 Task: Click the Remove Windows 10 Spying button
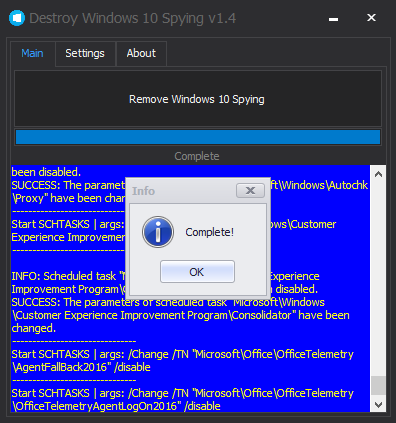coord(198,99)
